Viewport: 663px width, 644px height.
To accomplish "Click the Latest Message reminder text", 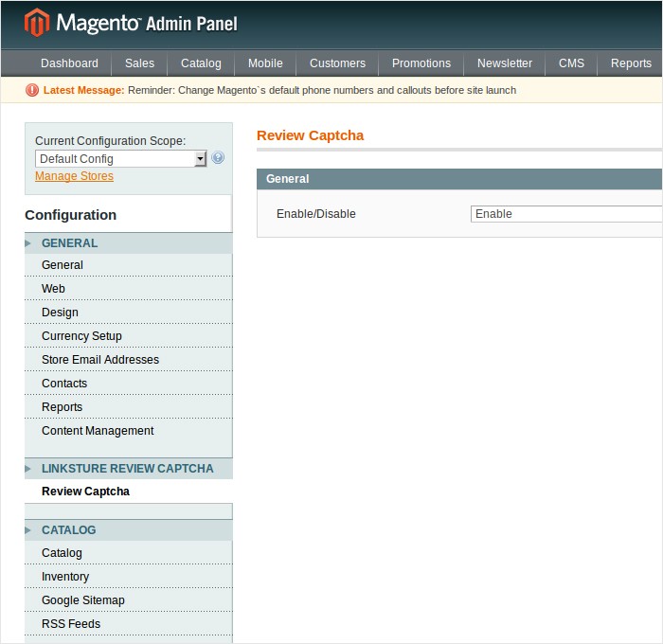I will (x=322, y=90).
